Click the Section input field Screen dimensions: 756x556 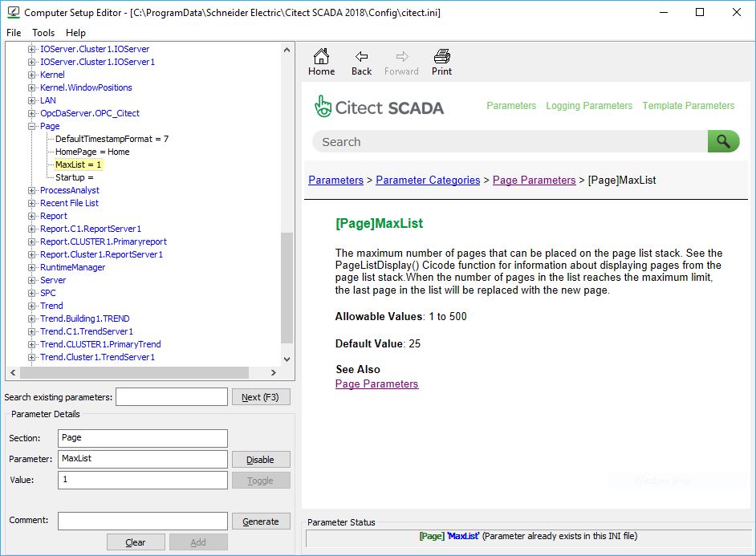click(x=143, y=438)
